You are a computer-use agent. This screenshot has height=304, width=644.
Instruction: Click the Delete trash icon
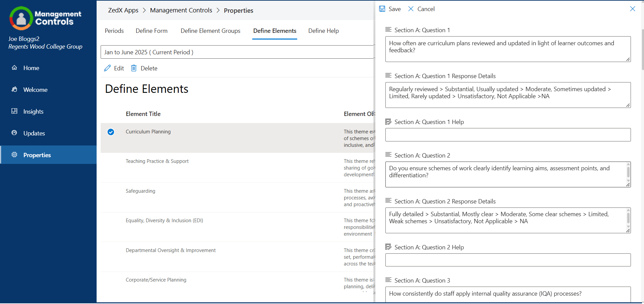[x=134, y=68]
